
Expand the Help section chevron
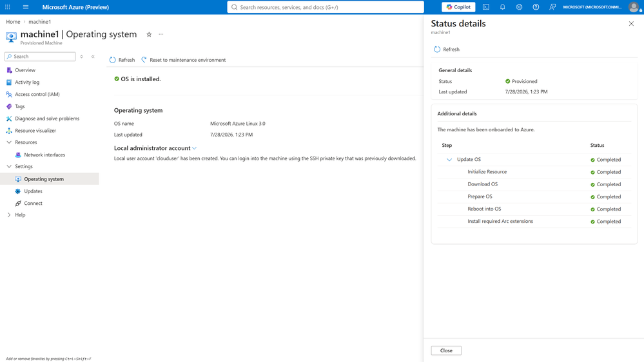[x=9, y=215]
